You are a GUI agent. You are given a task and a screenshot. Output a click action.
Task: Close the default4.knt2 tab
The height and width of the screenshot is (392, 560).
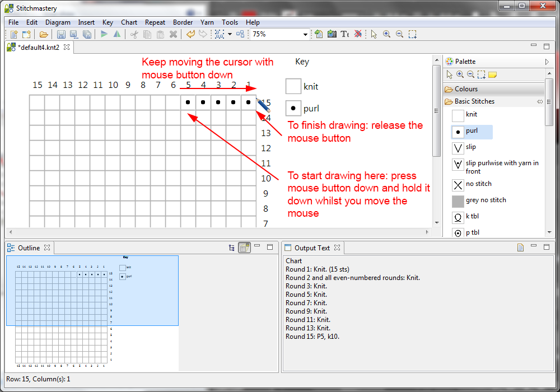click(67, 47)
